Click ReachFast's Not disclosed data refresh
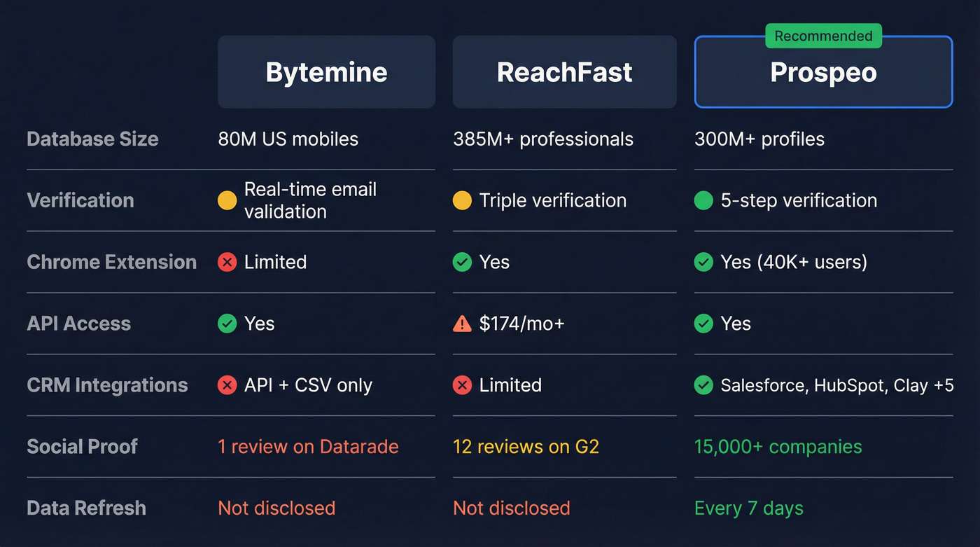Viewport: 980px width, 547px height. pos(512,508)
